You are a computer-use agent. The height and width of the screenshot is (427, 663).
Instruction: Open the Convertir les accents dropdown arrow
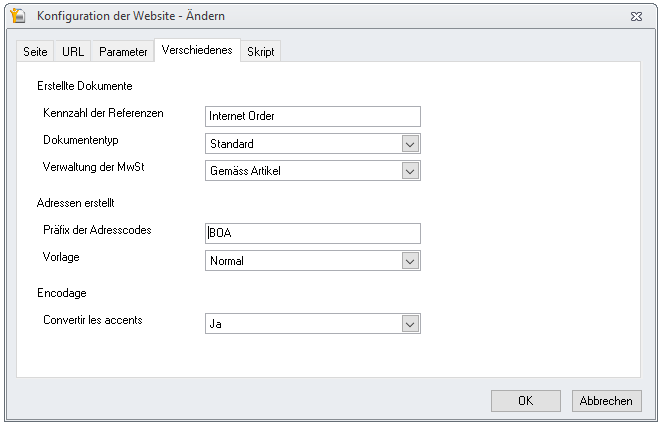pos(410,324)
